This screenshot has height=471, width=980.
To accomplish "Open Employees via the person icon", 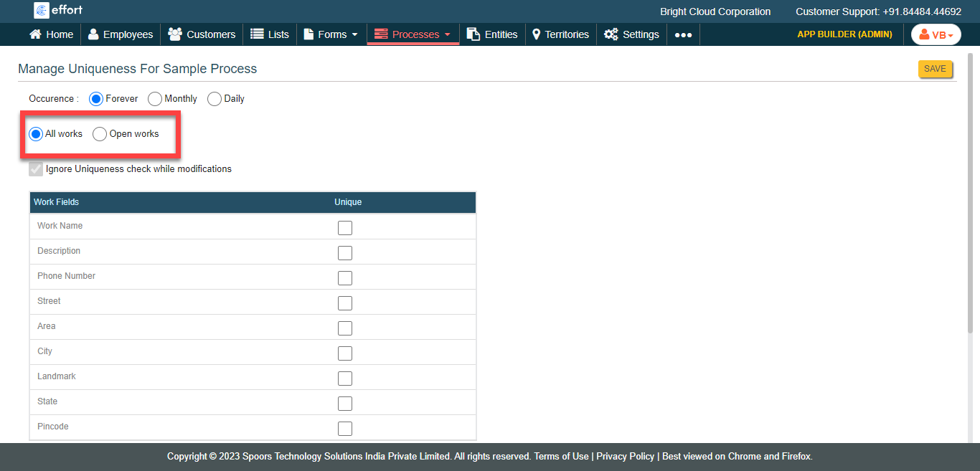I will click(93, 34).
